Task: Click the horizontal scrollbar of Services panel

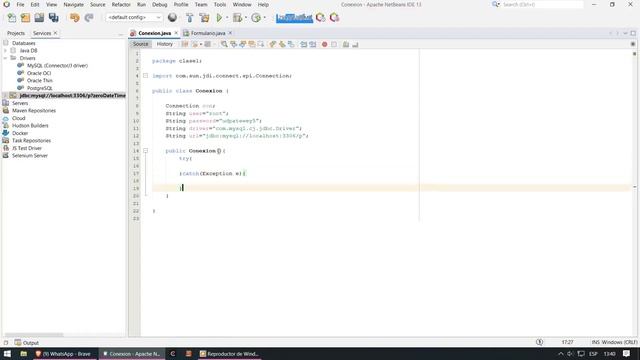Action: click(x=33, y=335)
